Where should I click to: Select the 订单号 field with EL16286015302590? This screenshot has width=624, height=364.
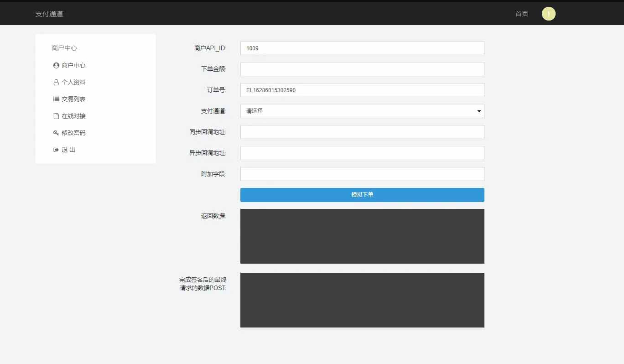point(362,90)
